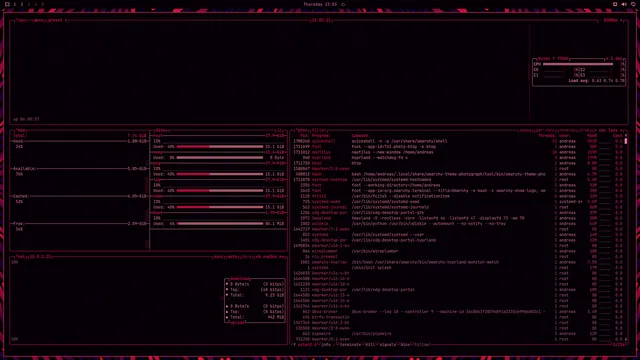The width and height of the screenshot is (640, 360).
Task: Select the pipewire process row
Action: 458,334
